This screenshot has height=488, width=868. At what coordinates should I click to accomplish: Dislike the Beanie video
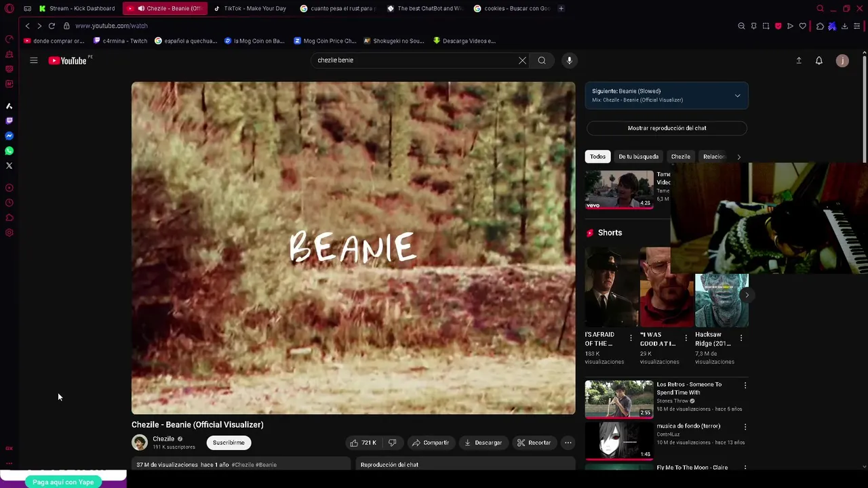(x=392, y=443)
